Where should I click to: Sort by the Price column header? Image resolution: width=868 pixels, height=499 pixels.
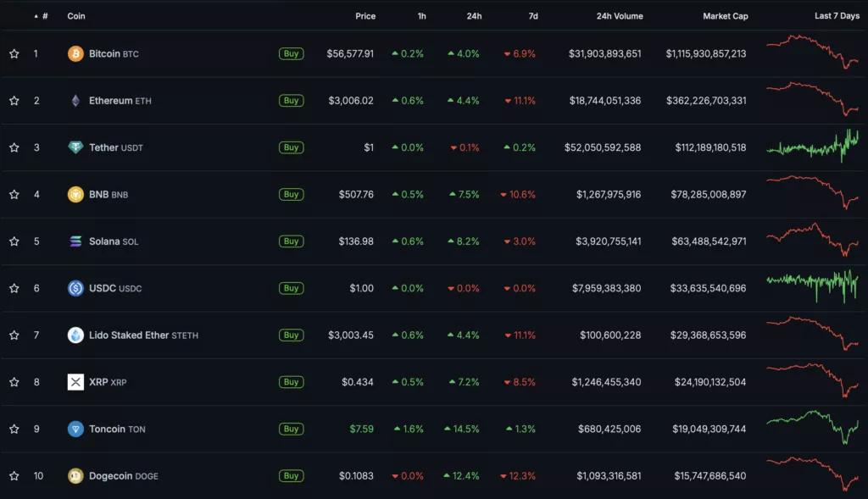click(x=365, y=16)
